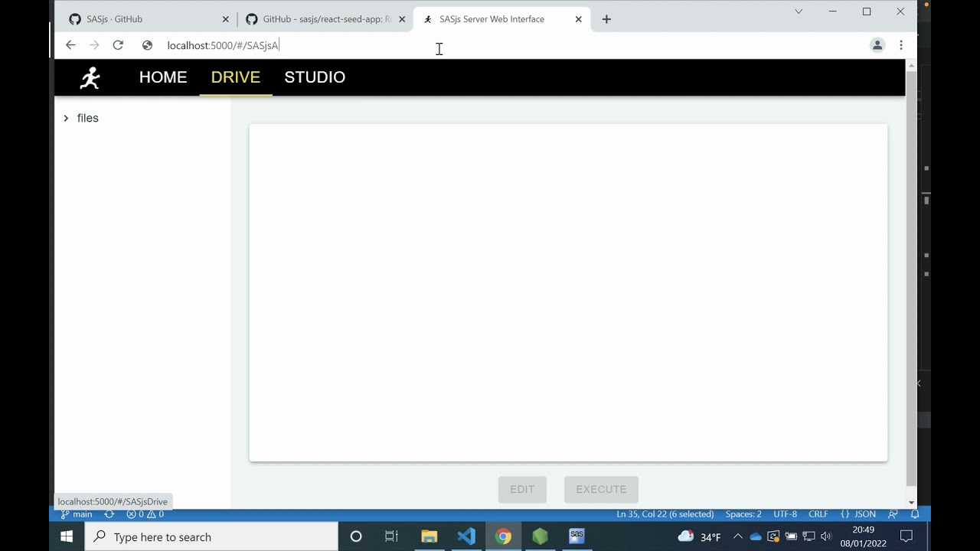The image size is (980, 551).
Task: Click the synchronize changes icon
Action: coord(109,514)
